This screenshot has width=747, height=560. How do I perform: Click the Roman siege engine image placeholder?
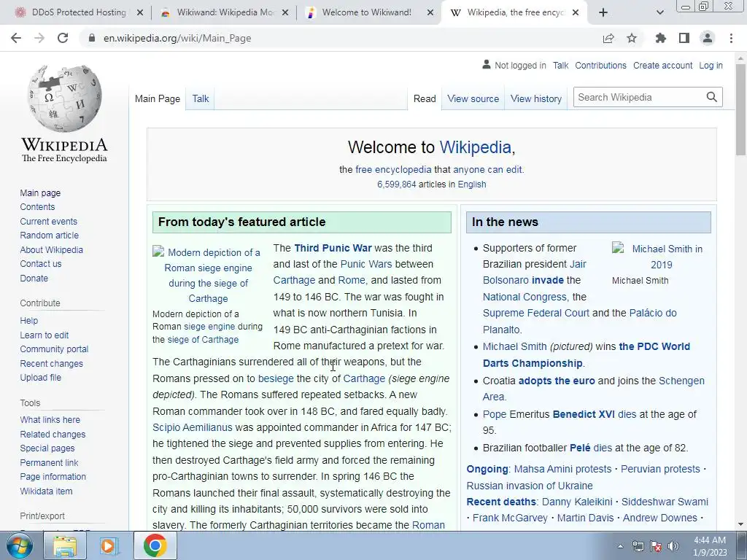(x=208, y=275)
